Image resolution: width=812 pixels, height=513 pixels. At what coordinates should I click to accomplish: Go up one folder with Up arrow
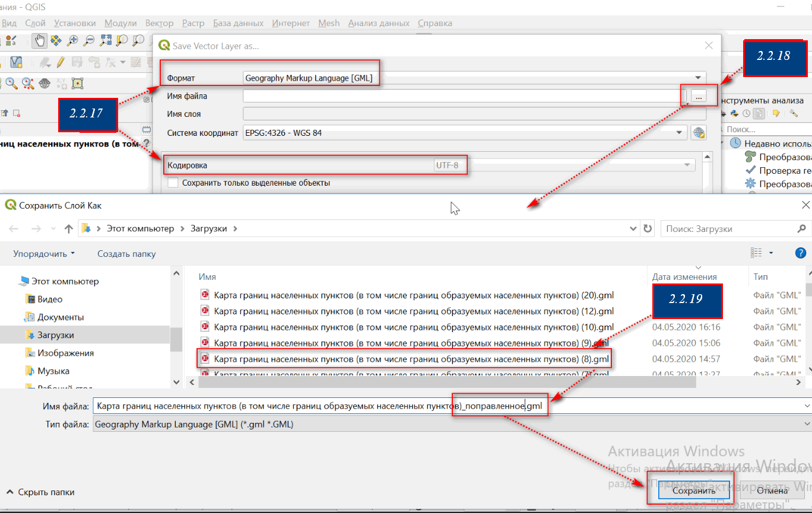pyautogui.click(x=68, y=228)
